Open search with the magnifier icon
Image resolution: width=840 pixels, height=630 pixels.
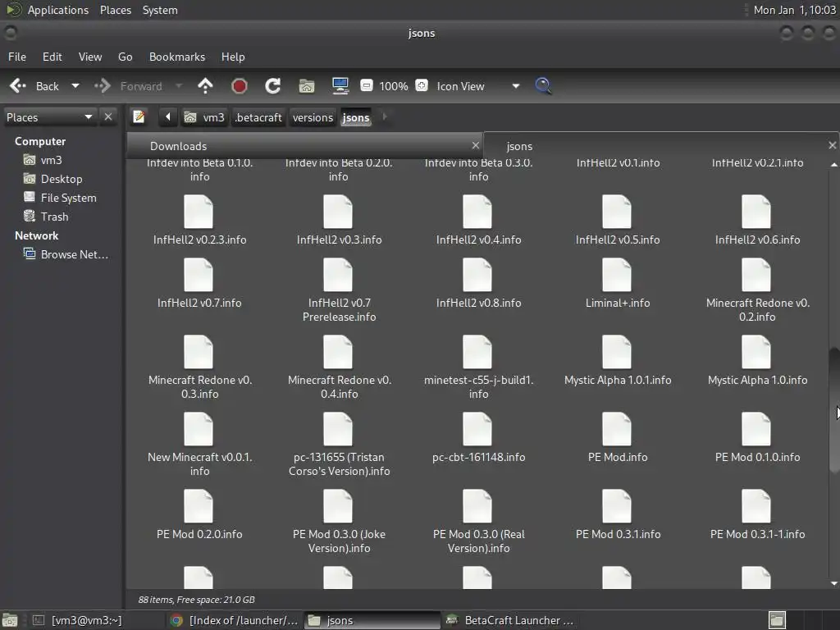pos(543,86)
